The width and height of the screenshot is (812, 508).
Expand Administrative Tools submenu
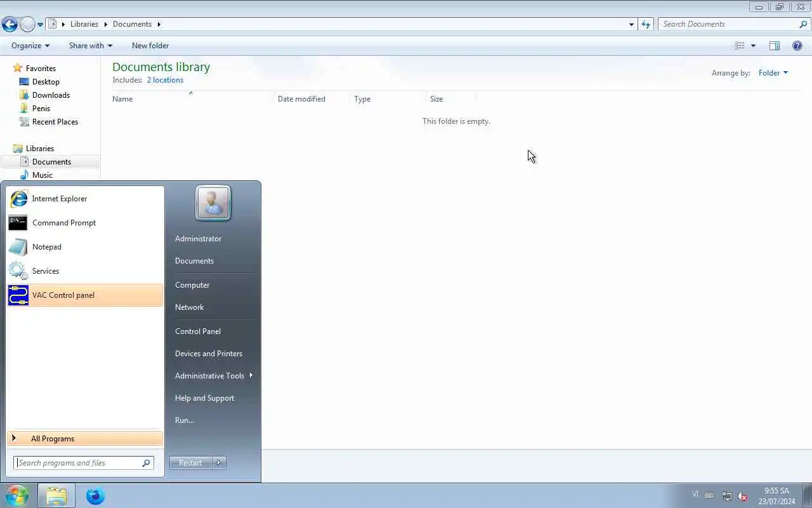[x=214, y=376]
